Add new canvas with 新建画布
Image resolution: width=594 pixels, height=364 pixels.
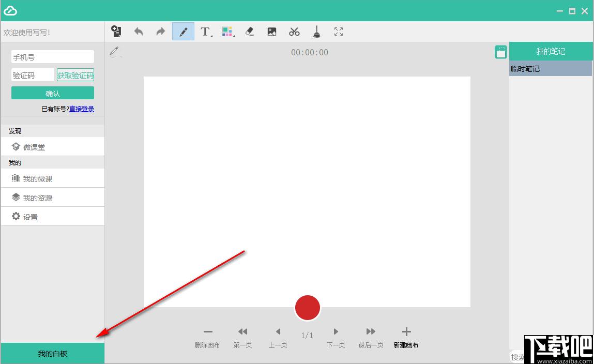click(x=406, y=338)
